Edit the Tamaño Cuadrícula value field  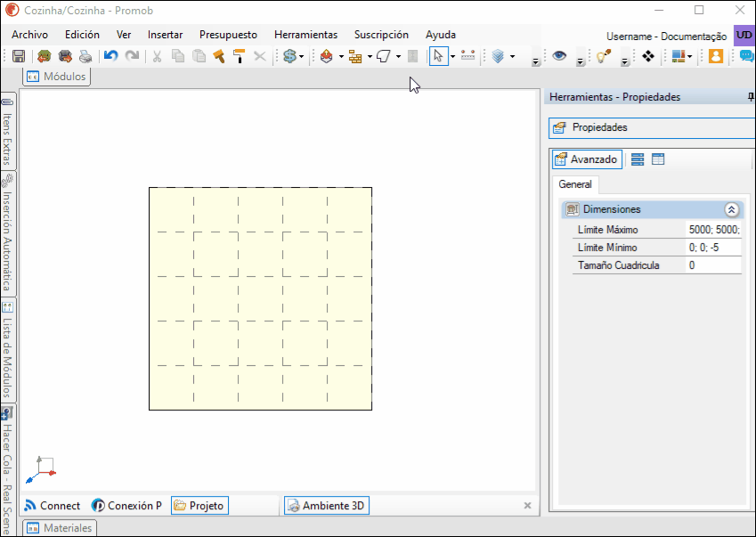click(x=713, y=265)
